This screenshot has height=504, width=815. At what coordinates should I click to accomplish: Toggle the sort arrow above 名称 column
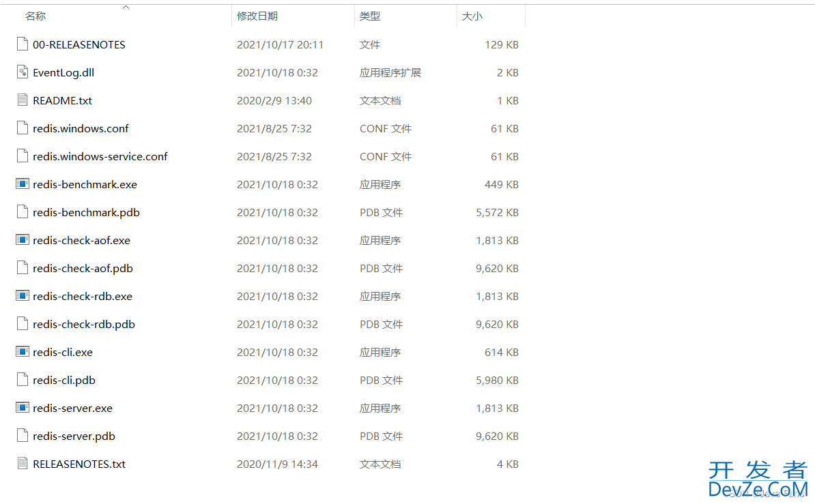click(126, 8)
